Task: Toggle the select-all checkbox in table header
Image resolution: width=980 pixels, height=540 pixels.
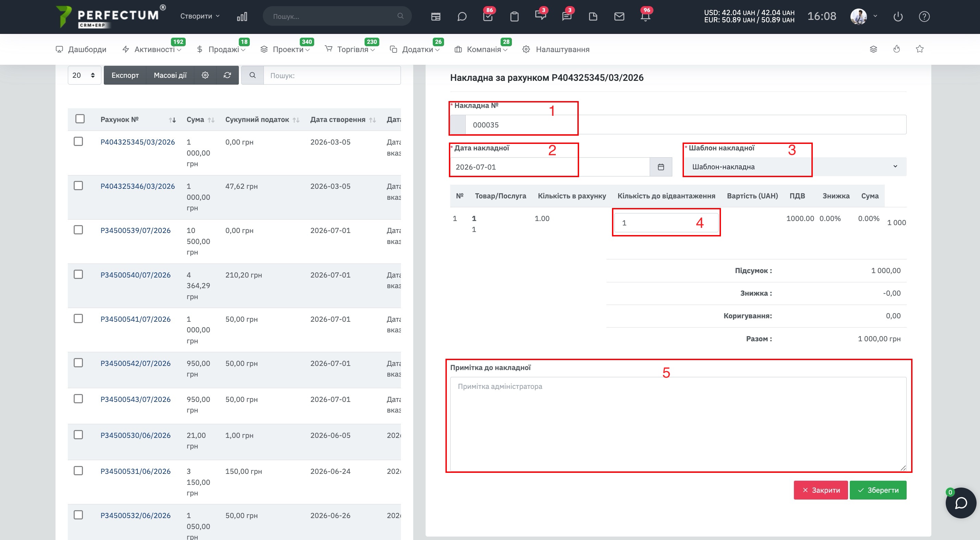Action: tap(80, 119)
